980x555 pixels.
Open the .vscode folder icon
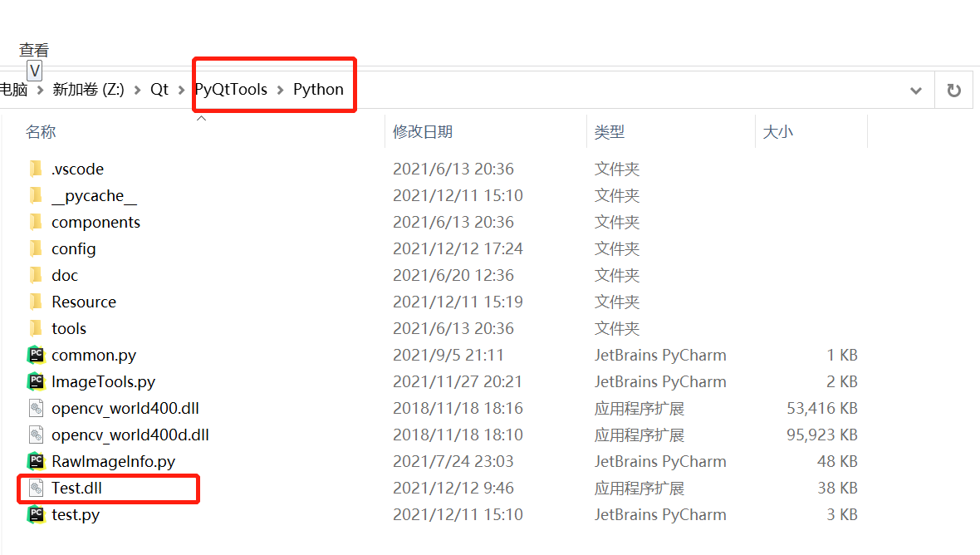pos(37,169)
